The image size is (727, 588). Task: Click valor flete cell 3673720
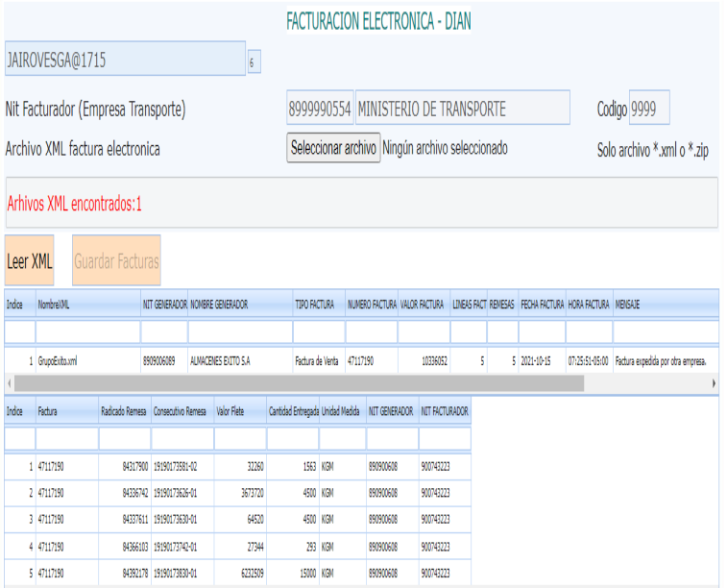[240, 493]
